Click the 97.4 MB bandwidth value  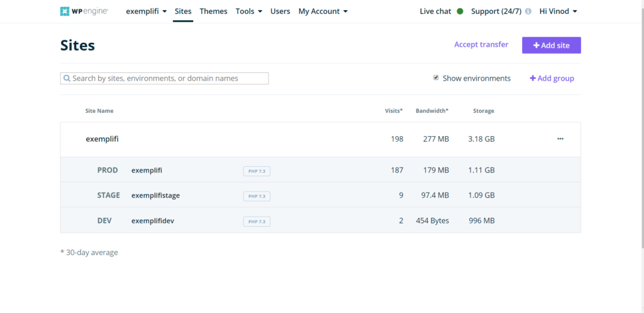click(x=434, y=195)
